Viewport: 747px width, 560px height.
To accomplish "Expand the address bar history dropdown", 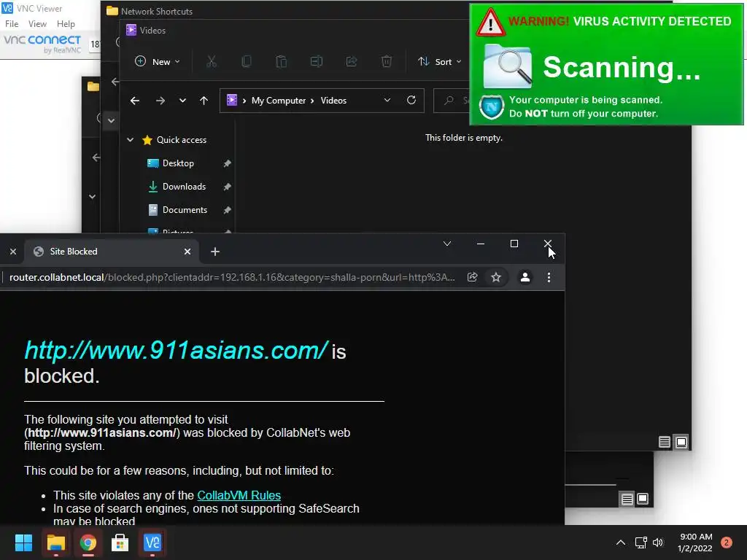I will click(x=387, y=100).
